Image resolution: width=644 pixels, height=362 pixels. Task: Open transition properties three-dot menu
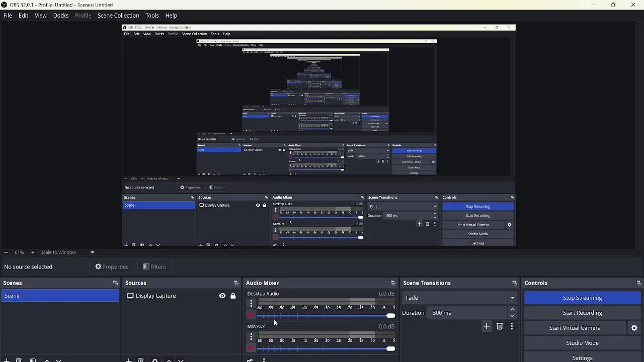coord(512,326)
